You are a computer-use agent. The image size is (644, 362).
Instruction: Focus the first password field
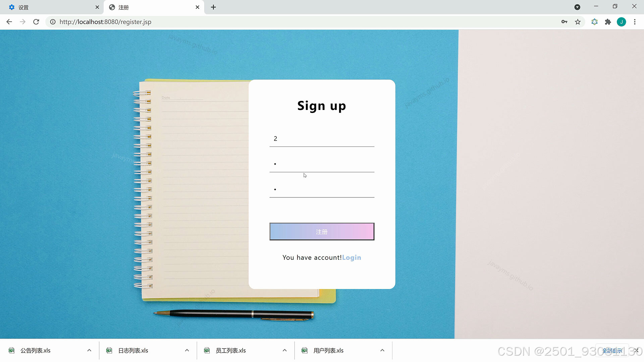[322, 164]
